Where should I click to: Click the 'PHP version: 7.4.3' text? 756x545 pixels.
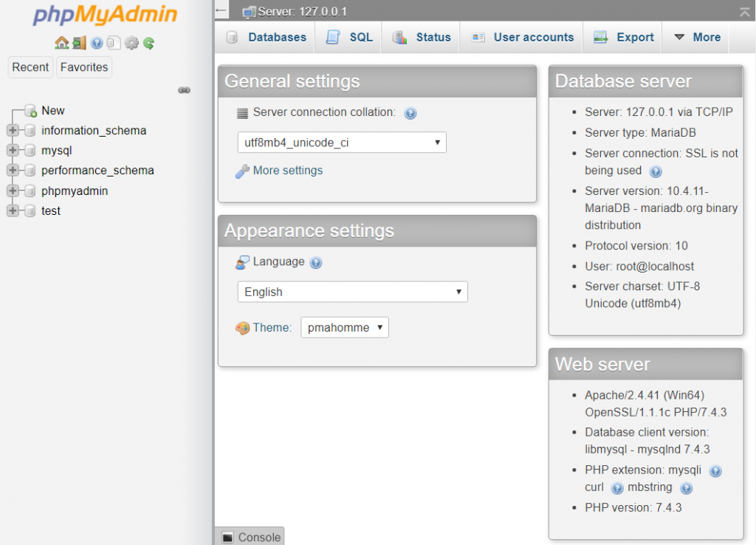(x=633, y=508)
